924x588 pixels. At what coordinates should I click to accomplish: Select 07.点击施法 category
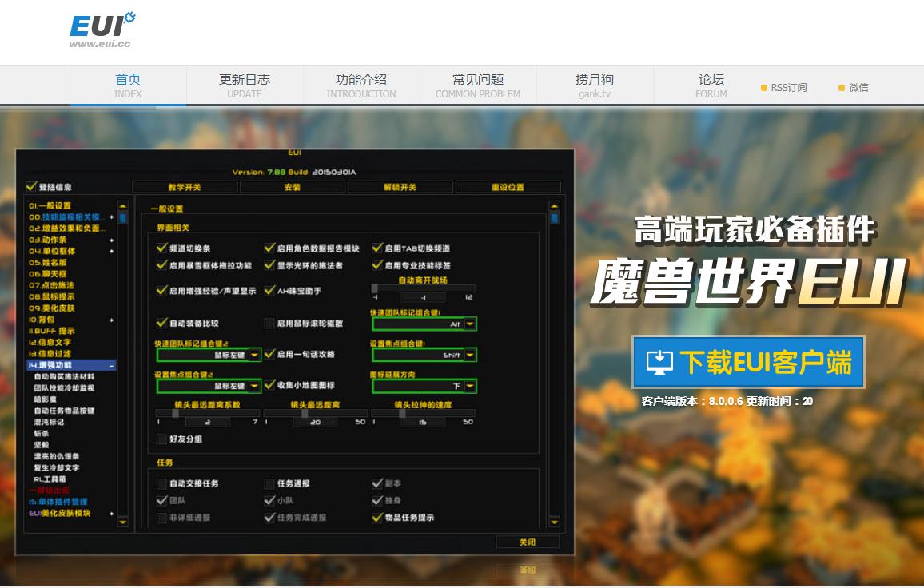pyautogui.click(x=51, y=285)
